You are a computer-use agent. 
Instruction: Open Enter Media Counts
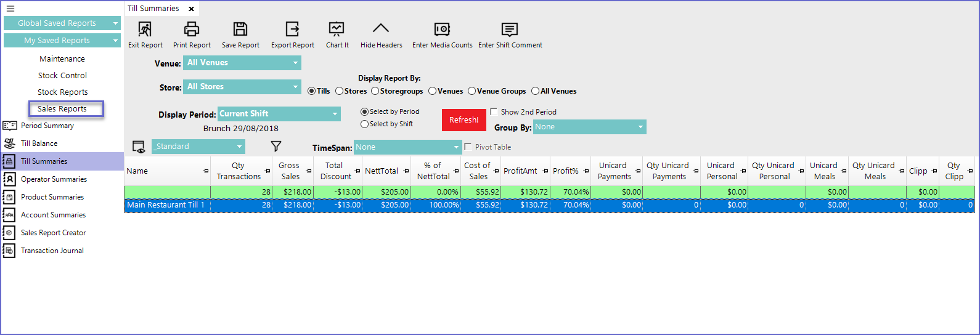point(442,29)
